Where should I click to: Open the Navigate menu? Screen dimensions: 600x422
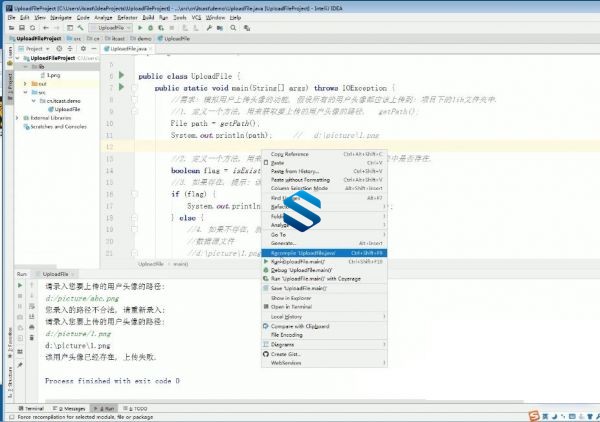[60, 18]
